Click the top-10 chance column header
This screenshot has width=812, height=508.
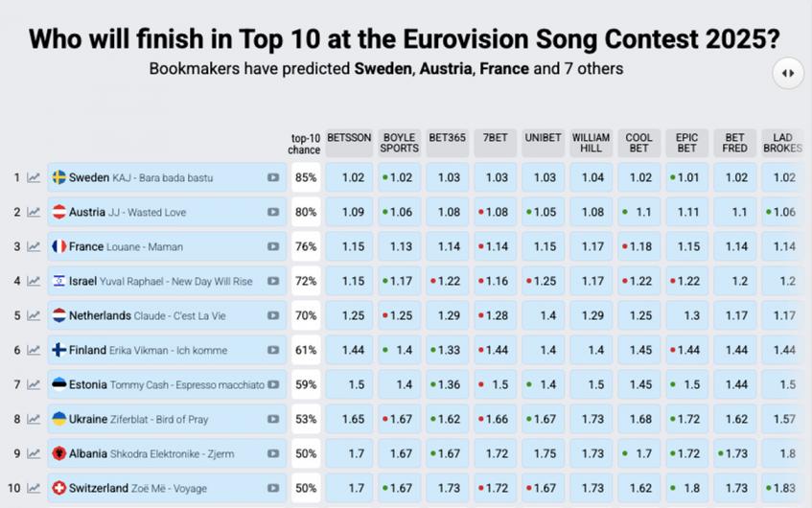[x=305, y=144]
